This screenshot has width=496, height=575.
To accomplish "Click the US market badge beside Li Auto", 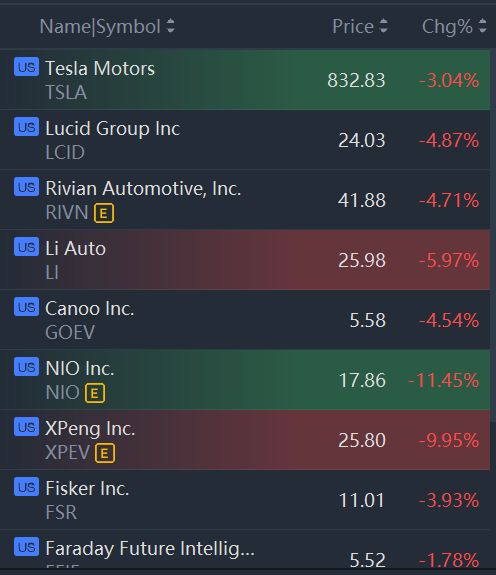I will pos(26,247).
